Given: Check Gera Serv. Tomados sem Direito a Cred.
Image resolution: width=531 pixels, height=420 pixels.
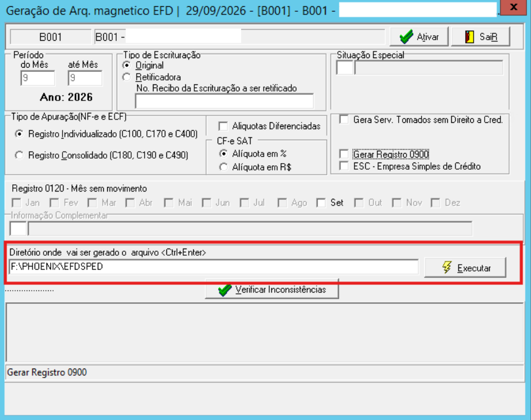Looking at the screenshot, I should [344, 120].
